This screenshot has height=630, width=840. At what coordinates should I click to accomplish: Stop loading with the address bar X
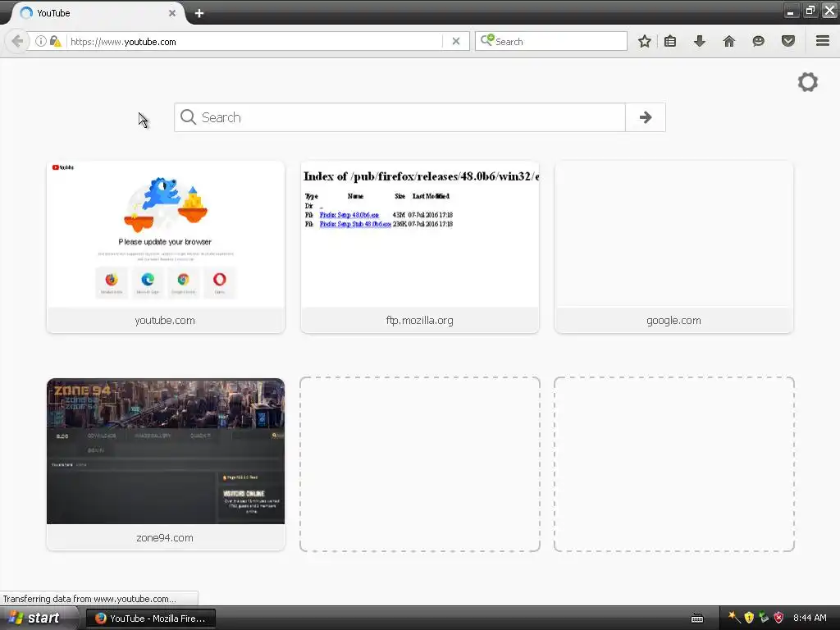(x=456, y=41)
